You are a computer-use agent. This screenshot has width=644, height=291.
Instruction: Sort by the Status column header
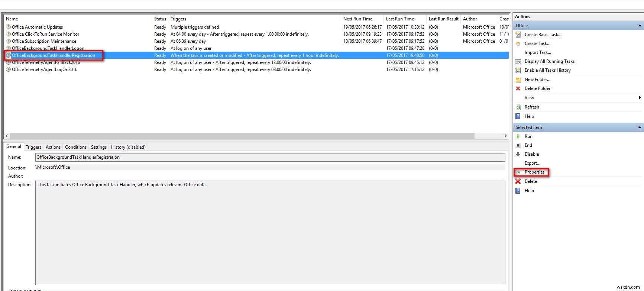click(160, 19)
